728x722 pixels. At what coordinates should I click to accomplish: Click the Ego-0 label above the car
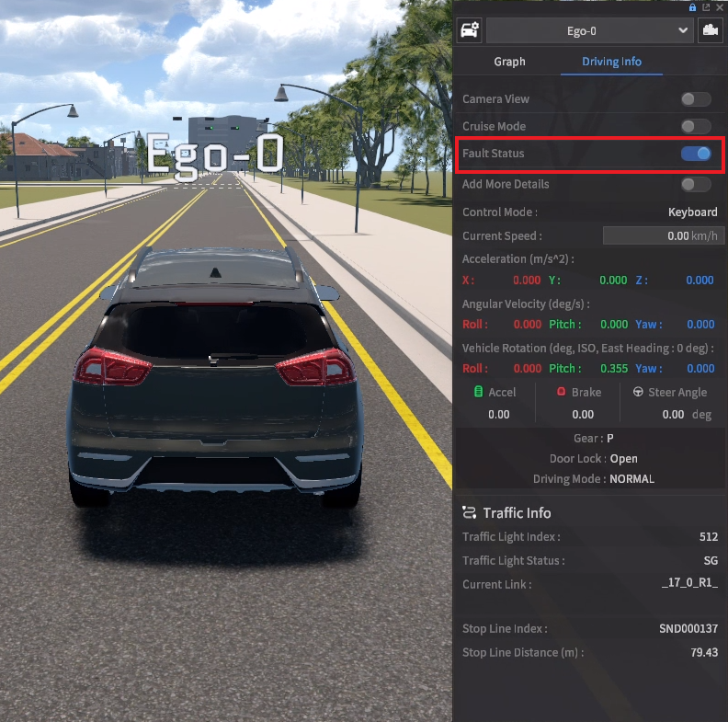(214, 155)
